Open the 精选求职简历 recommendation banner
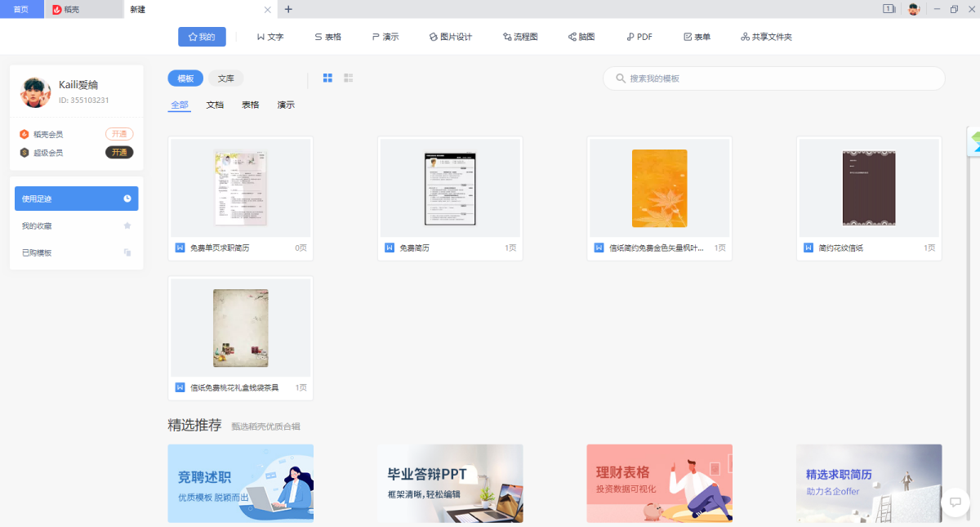This screenshot has width=980, height=527. pyautogui.click(x=869, y=484)
